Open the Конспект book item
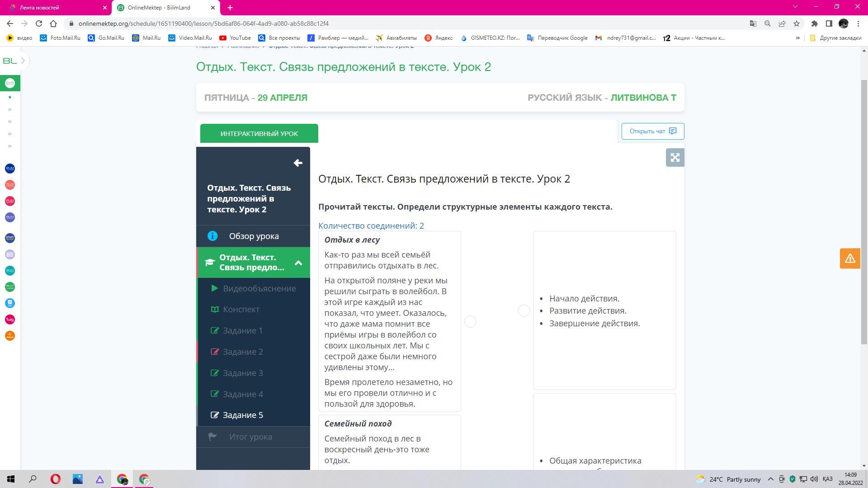This screenshot has height=488, width=868. pos(241,310)
